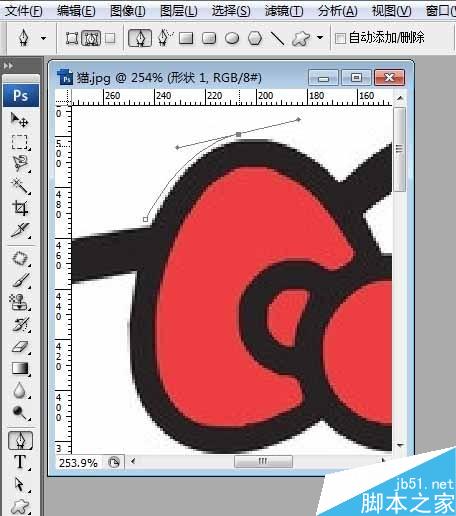The image size is (456, 516).
Task: Open the 选择(S) menu
Action: [231, 11]
